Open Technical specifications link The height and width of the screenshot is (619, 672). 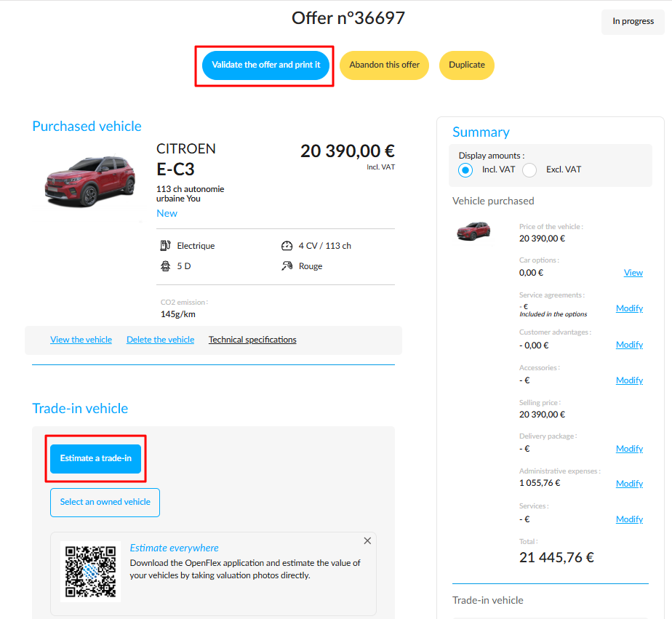coord(252,340)
